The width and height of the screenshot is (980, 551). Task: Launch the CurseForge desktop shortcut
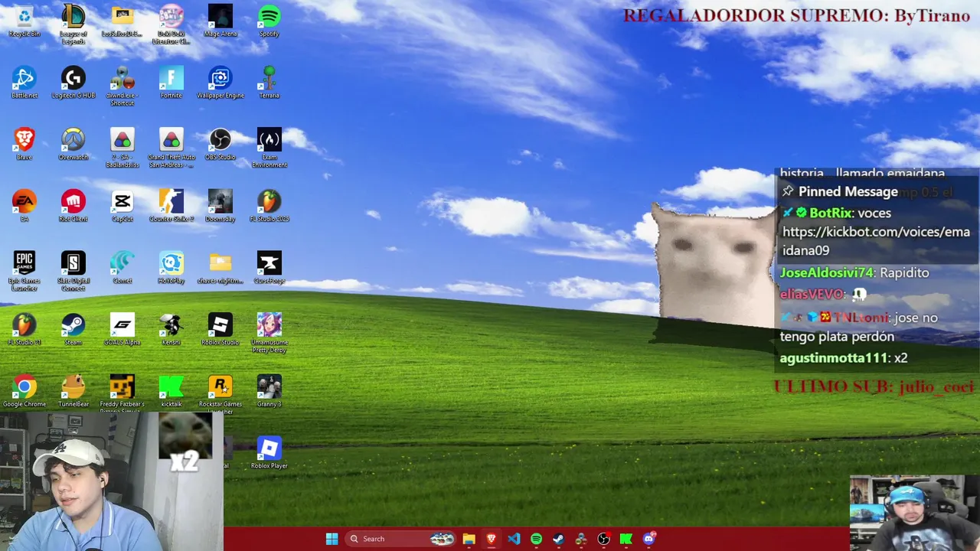[269, 268]
